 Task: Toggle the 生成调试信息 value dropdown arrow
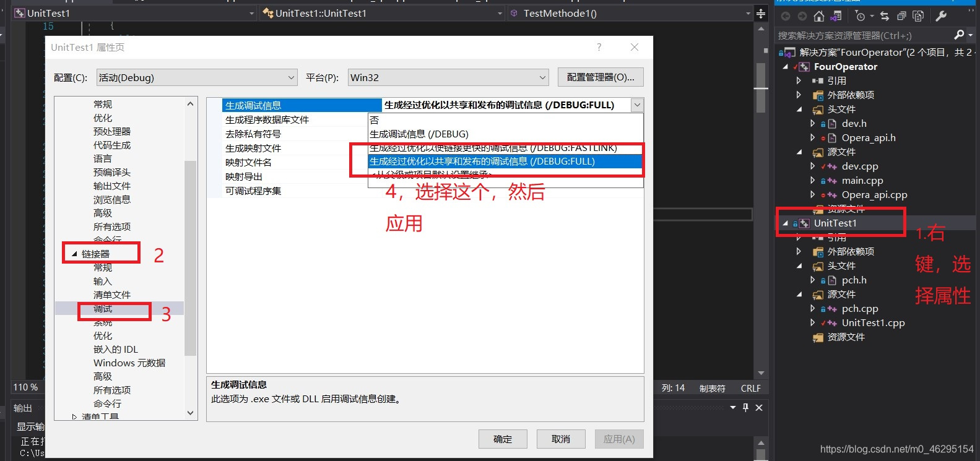637,105
